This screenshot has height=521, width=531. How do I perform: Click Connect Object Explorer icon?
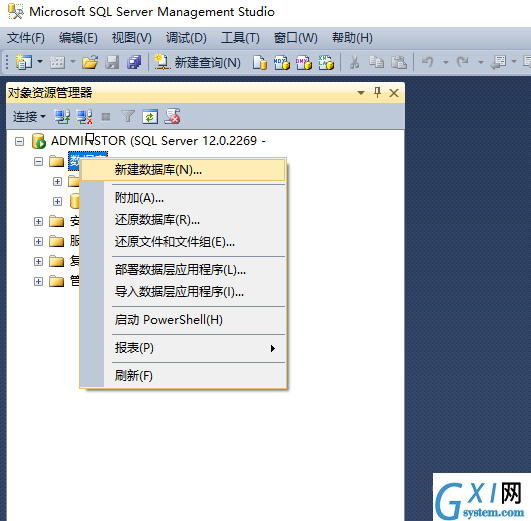coord(62,117)
